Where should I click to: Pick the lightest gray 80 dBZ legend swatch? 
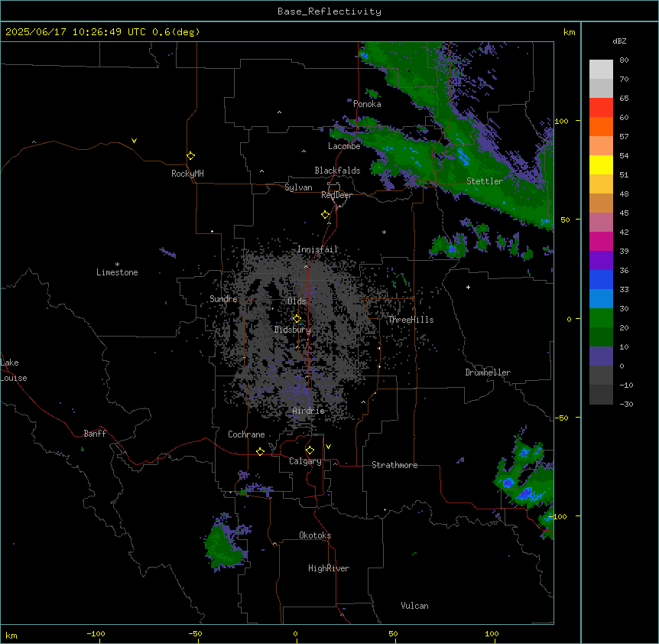(601, 70)
